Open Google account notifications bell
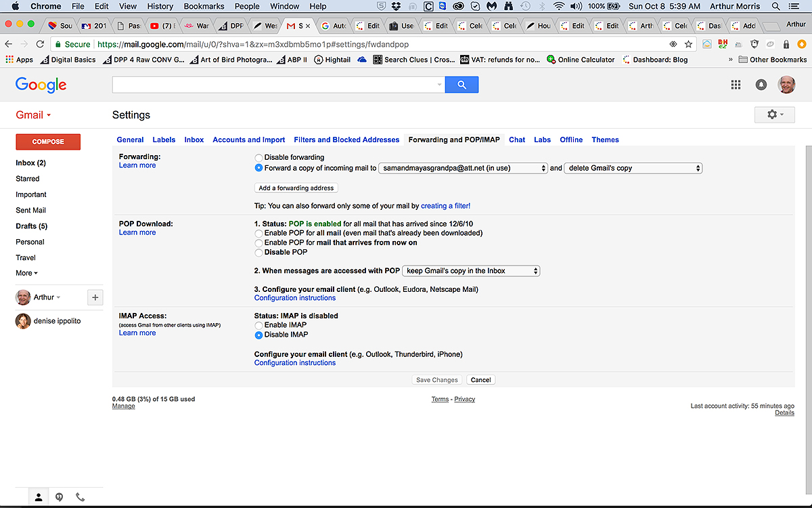Screen dimensions: 812x508 761,85
